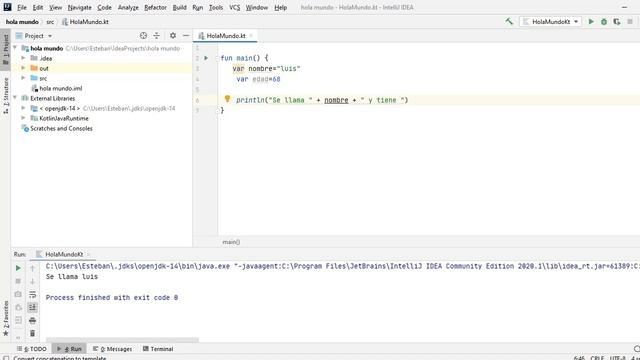Screen dimensions: 640x360
Task: Click the Run panel camera icon
Action: 18,294
